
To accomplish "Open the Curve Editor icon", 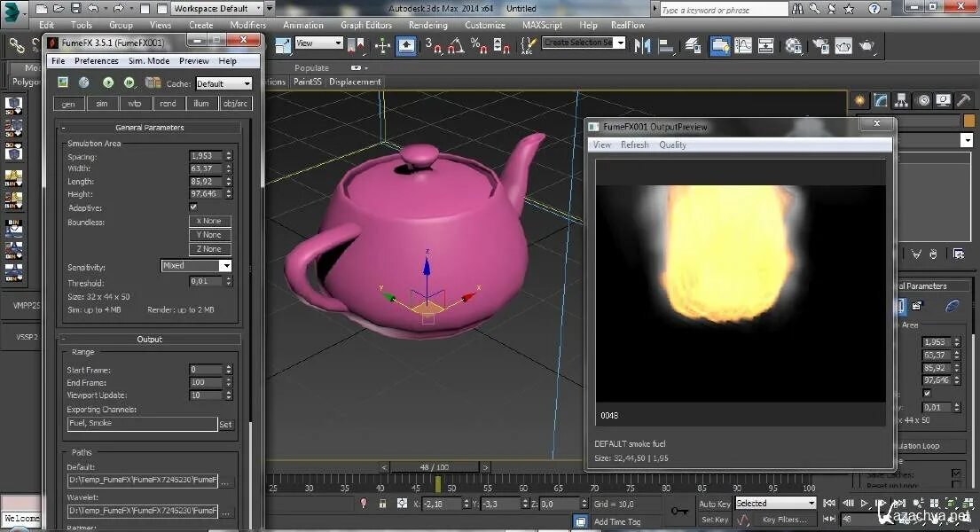I will tap(743, 45).
